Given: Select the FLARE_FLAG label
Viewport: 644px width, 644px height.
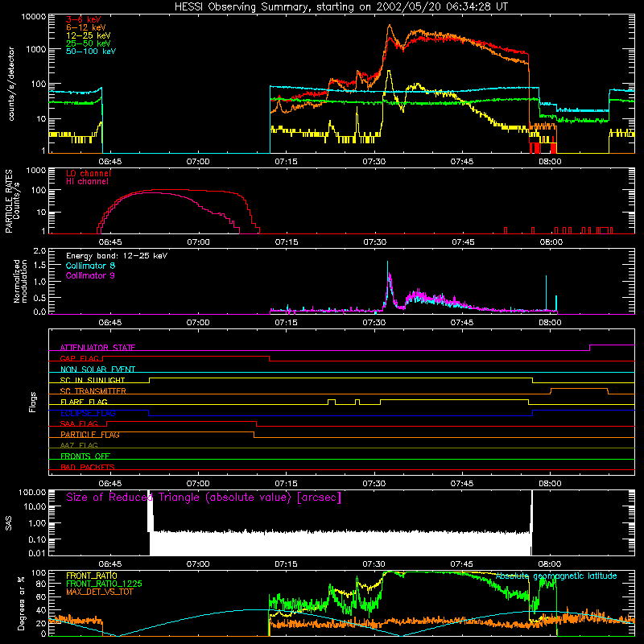Looking at the screenshot, I should pyautogui.click(x=84, y=402).
